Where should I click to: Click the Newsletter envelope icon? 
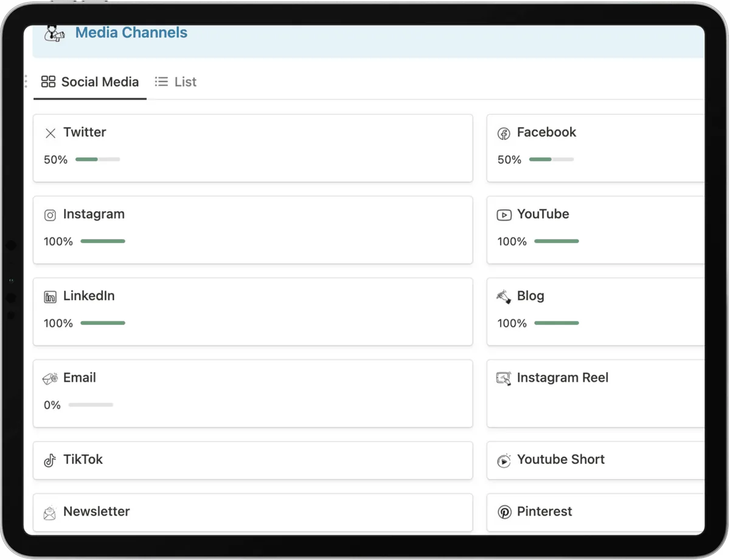click(50, 513)
